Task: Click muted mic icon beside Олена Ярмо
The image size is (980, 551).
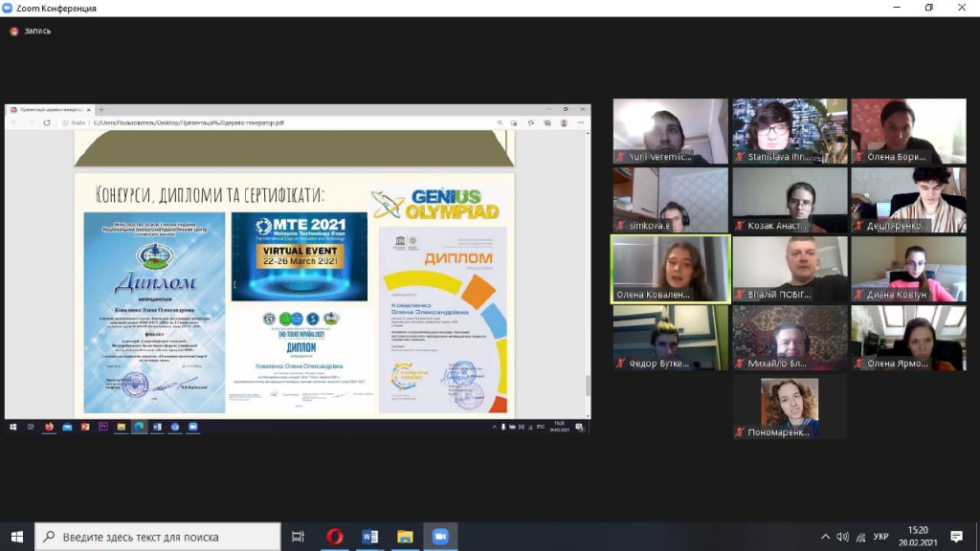Action: point(859,363)
